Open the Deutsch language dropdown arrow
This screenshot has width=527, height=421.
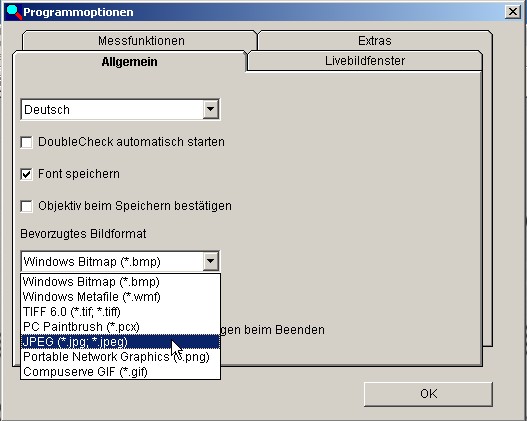click(x=210, y=109)
